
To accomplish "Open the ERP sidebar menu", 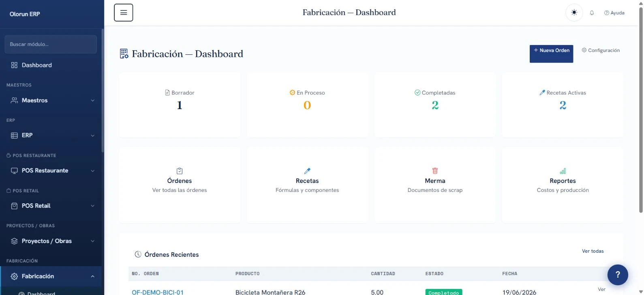I will 51,136.
